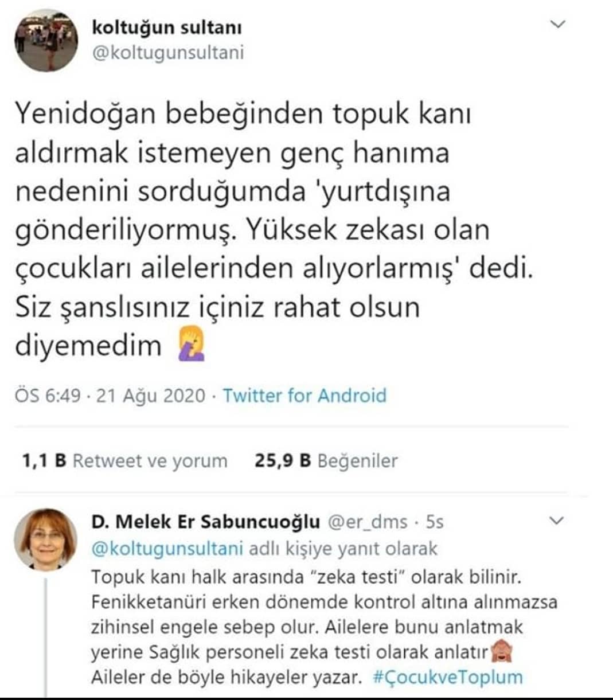613x700 pixels.
Task: Open the D. Melek Er Sabuncuoğlu name
Action: 206,522
